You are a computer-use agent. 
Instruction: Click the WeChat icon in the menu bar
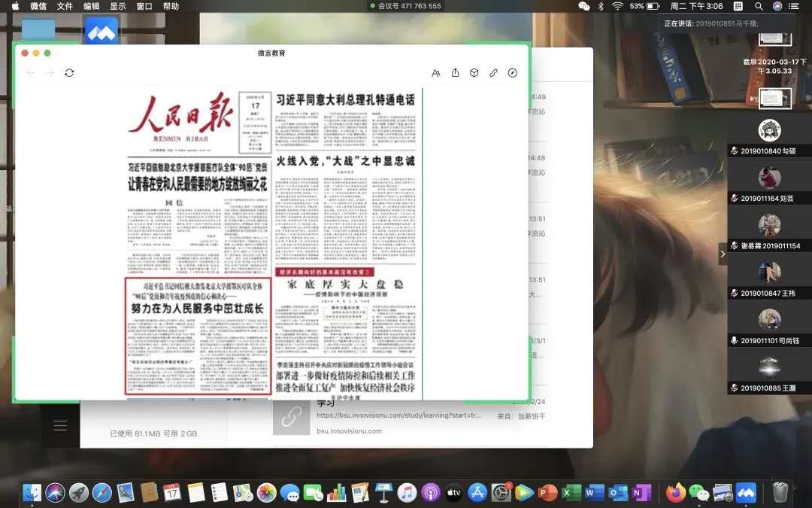coord(583,6)
